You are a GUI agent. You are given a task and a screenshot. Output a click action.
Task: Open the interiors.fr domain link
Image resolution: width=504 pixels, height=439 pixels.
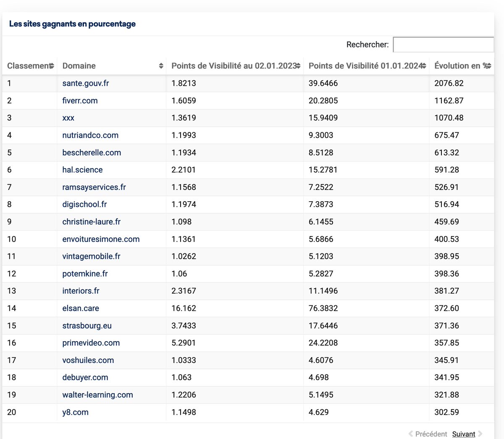point(81,291)
